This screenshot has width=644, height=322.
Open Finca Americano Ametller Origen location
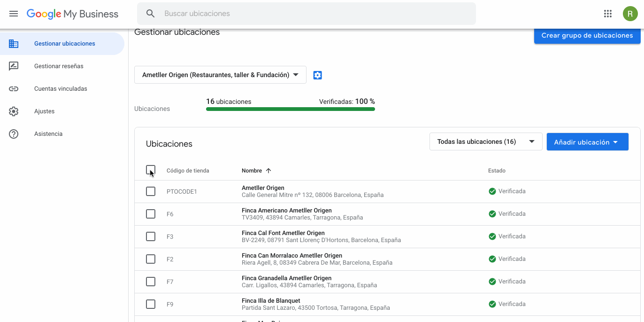point(287,211)
